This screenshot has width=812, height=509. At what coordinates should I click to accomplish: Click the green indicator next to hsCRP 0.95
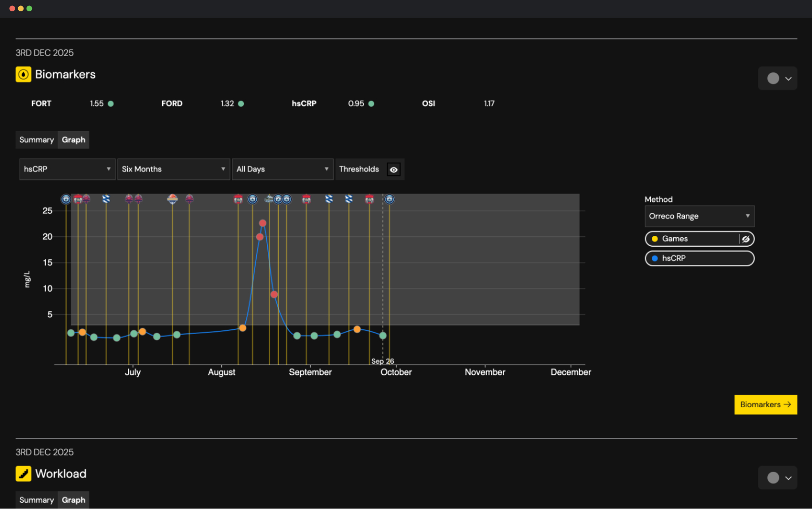point(371,103)
